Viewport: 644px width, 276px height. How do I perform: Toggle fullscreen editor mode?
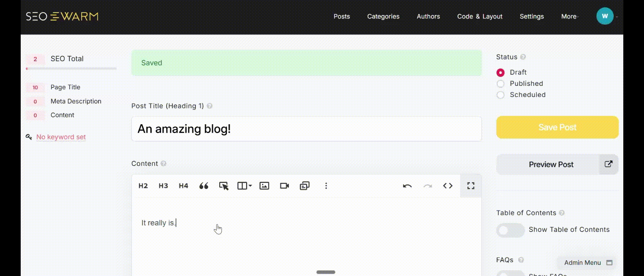click(x=471, y=186)
